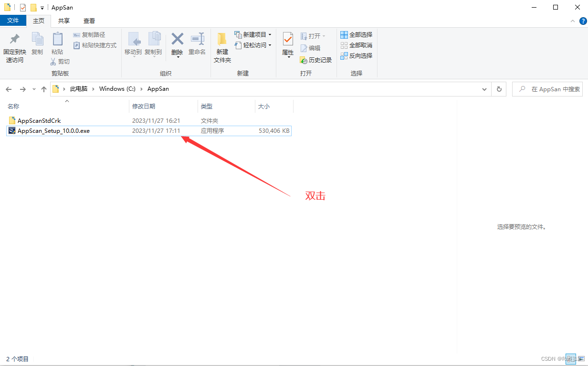
Task: Click the 重命名 rename button
Action: [x=197, y=44]
